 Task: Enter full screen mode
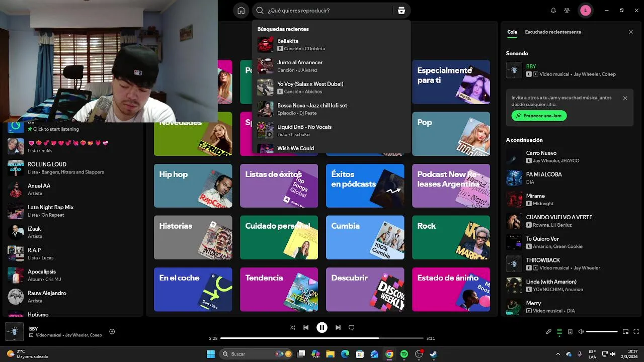coord(636,332)
